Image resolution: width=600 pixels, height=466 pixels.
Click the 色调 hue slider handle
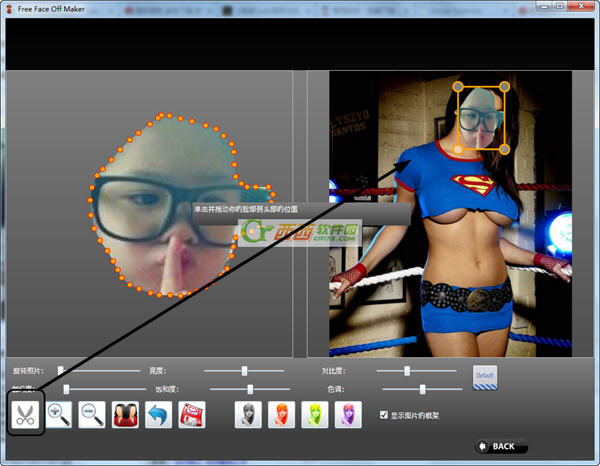click(423, 389)
